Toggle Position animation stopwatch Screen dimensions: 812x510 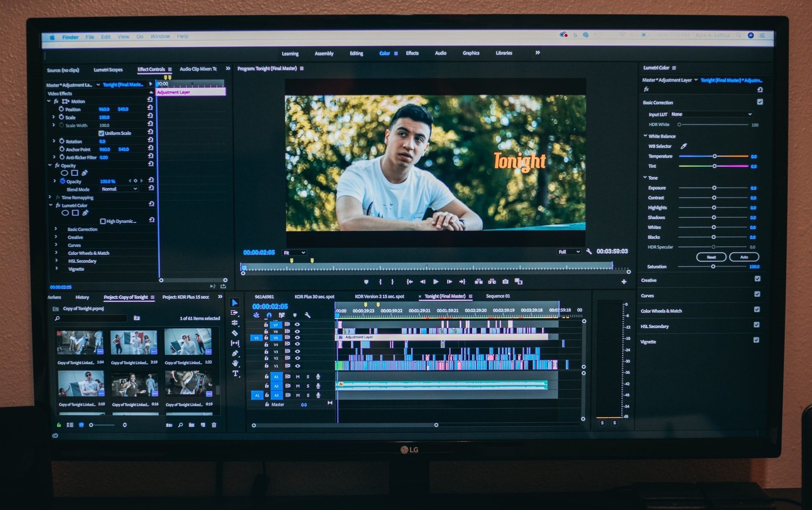(x=61, y=109)
